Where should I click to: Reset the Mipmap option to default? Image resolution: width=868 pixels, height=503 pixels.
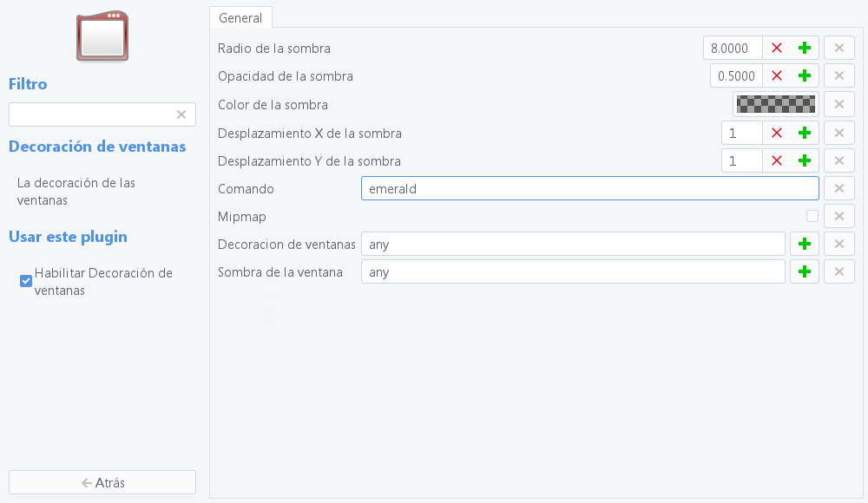click(838, 216)
